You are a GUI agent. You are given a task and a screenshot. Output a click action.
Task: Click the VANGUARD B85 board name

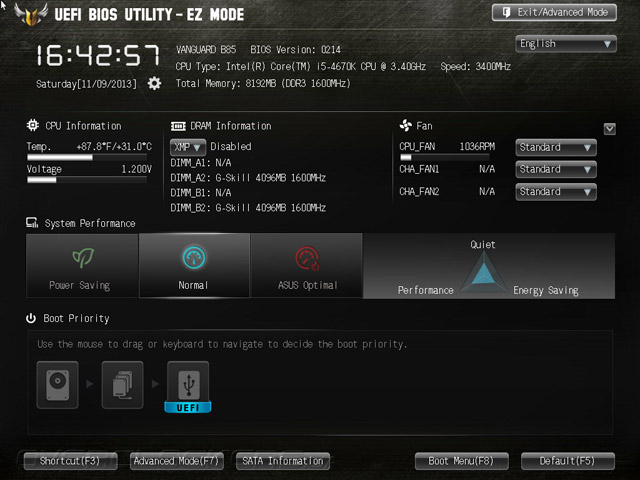pos(206,50)
